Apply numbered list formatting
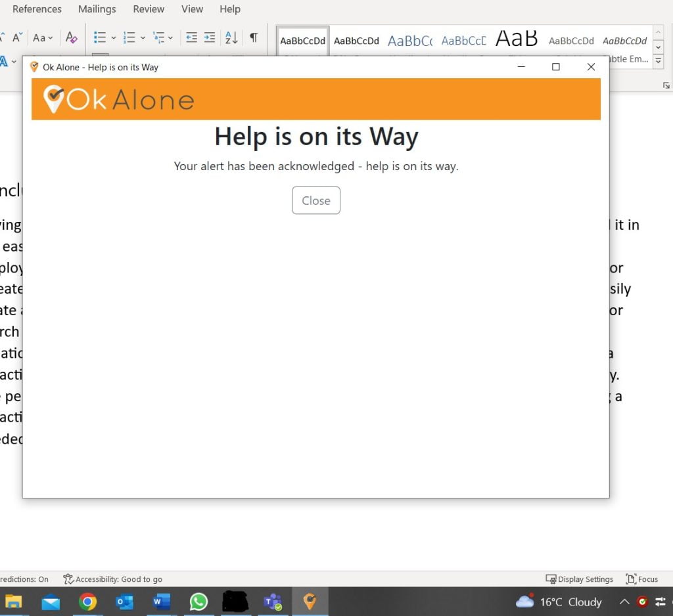The height and width of the screenshot is (616, 673). (x=129, y=37)
